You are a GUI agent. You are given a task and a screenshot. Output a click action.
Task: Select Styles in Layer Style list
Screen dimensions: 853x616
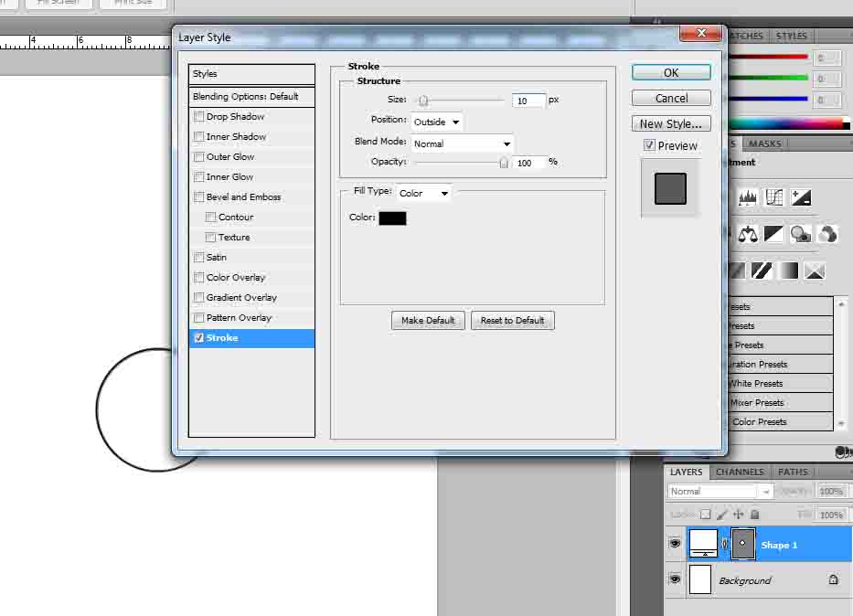251,74
